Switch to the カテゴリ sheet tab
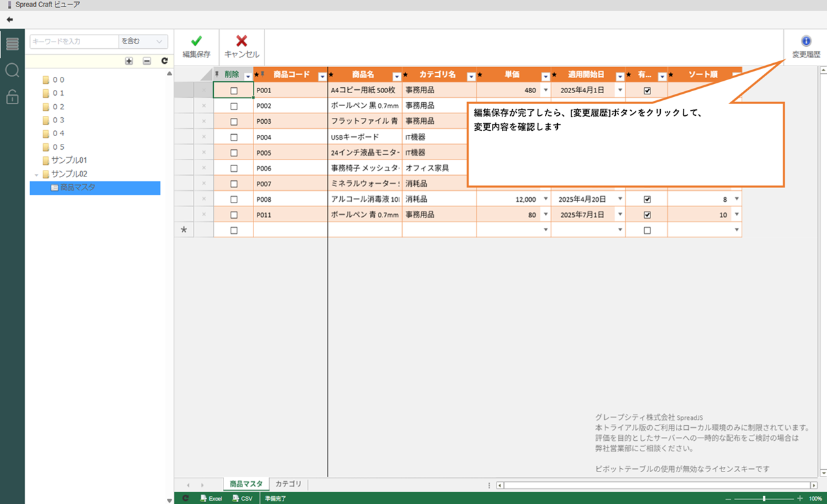 click(x=288, y=484)
